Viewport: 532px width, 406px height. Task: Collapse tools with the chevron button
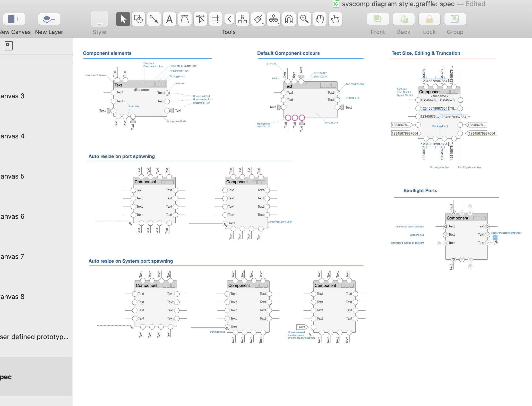(229, 19)
